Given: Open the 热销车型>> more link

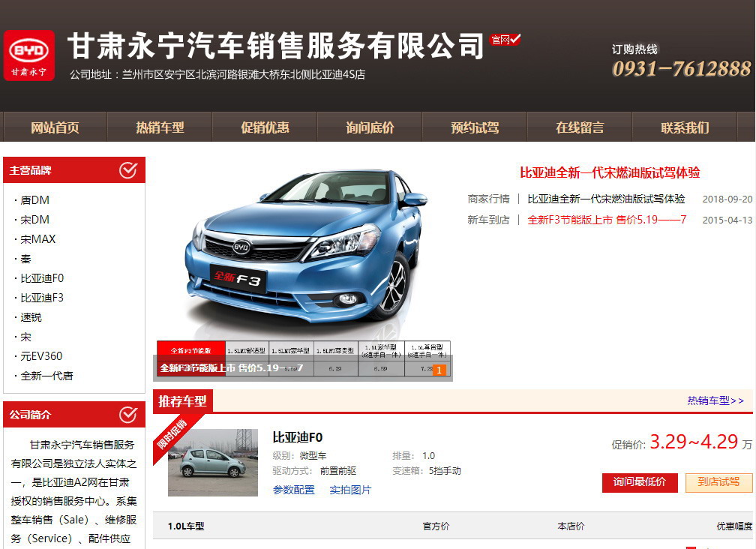Looking at the screenshot, I should pos(715,400).
